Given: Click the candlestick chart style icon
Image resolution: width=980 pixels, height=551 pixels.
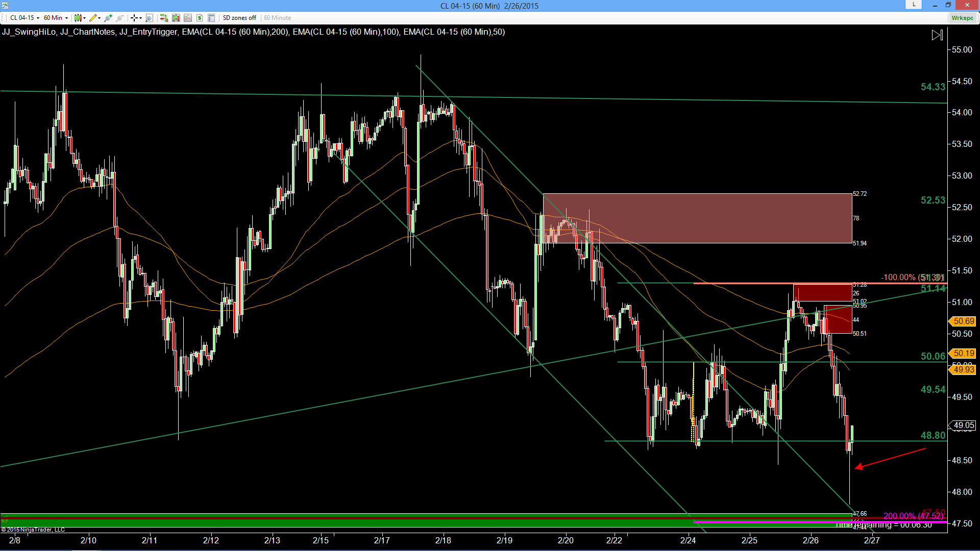Looking at the screenshot, I should 78,18.
